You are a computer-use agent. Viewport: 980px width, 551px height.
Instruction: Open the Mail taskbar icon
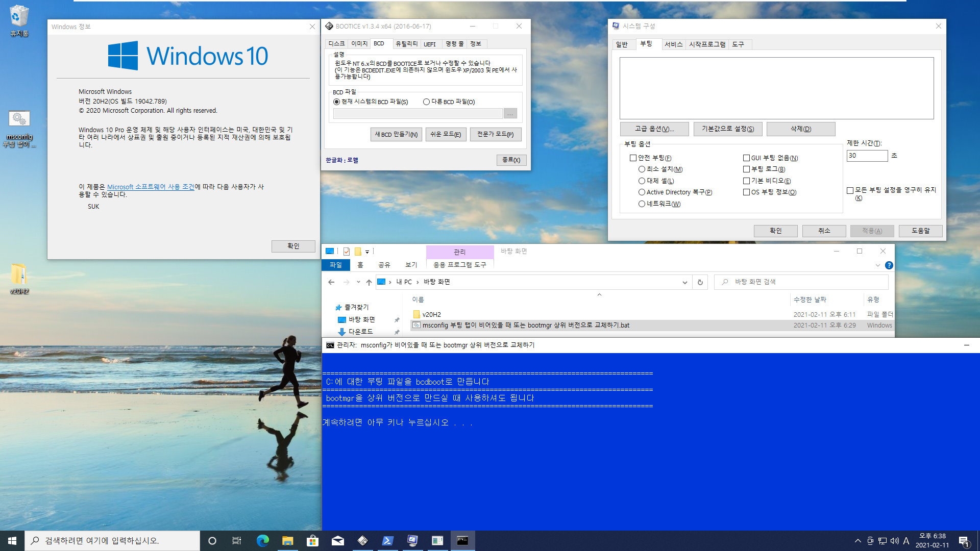click(337, 541)
